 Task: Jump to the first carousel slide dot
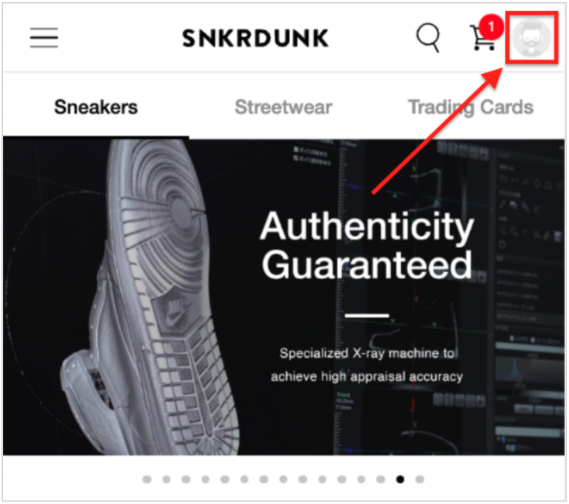pyautogui.click(x=147, y=479)
